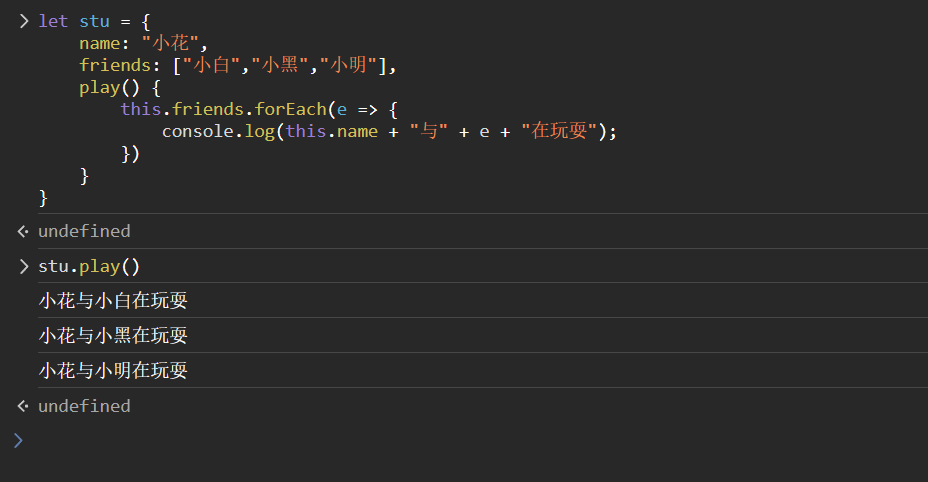Viewport: 928px width, 482px height.
Task: Click the "小花" string value
Action: tap(172, 44)
